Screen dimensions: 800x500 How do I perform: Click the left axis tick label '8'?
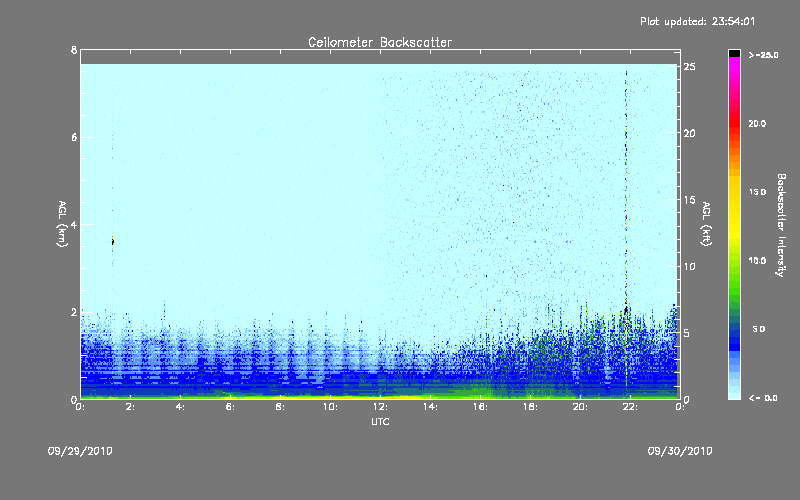point(74,50)
